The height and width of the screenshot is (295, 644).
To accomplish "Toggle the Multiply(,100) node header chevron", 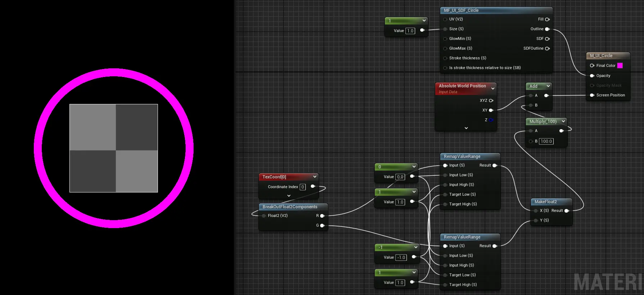I will [563, 122].
